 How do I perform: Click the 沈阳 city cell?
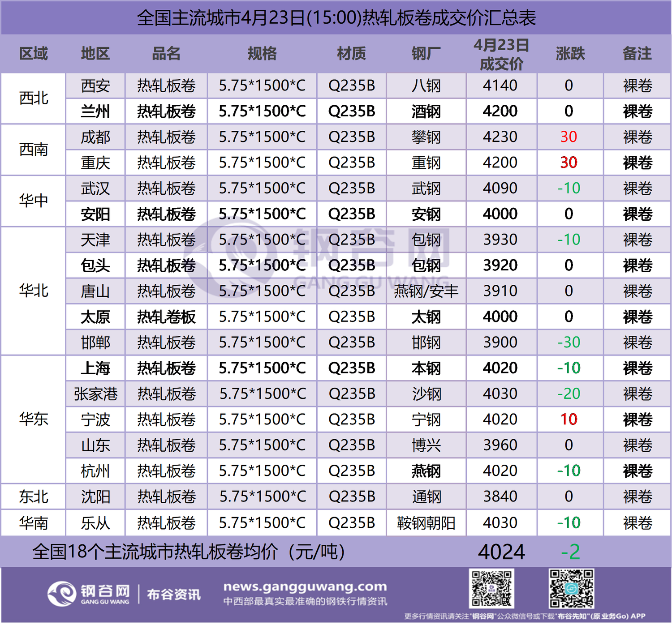(x=95, y=496)
